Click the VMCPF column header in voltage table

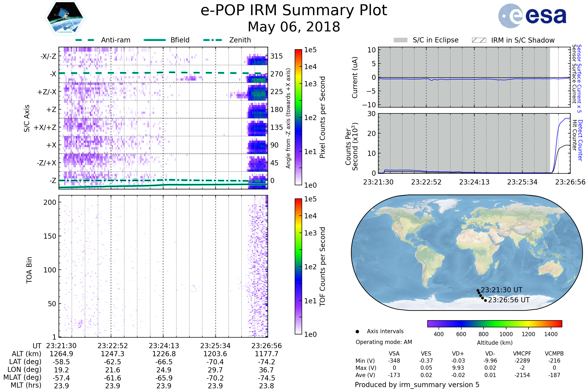522,354
